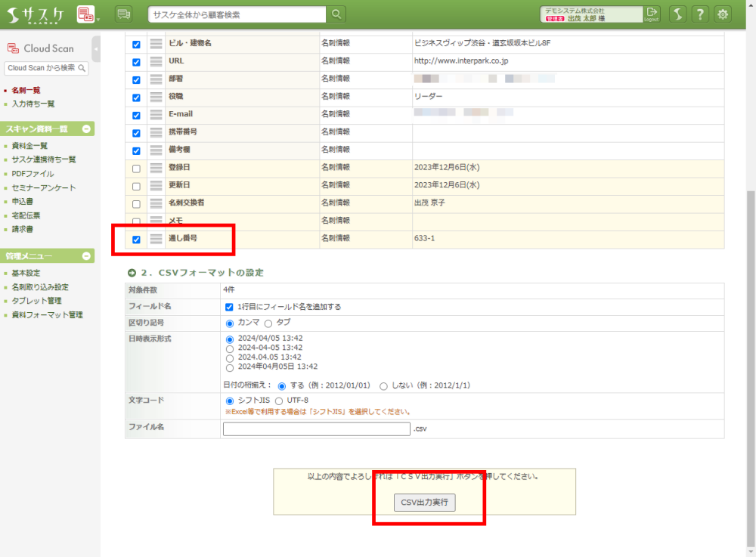Image resolution: width=756 pixels, height=557 pixels.
Task: Click the S icon beside help button
Action: pyautogui.click(x=677, y=14)
